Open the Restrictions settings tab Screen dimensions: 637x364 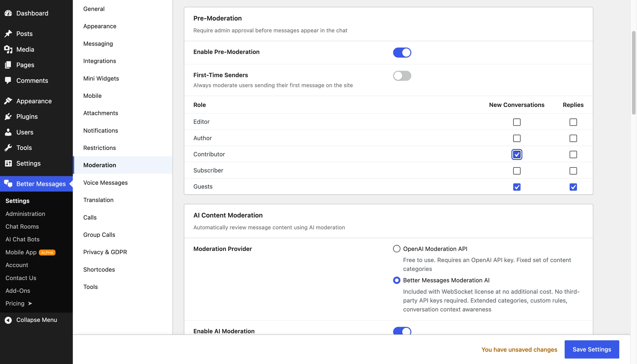[x=123, y=148]
